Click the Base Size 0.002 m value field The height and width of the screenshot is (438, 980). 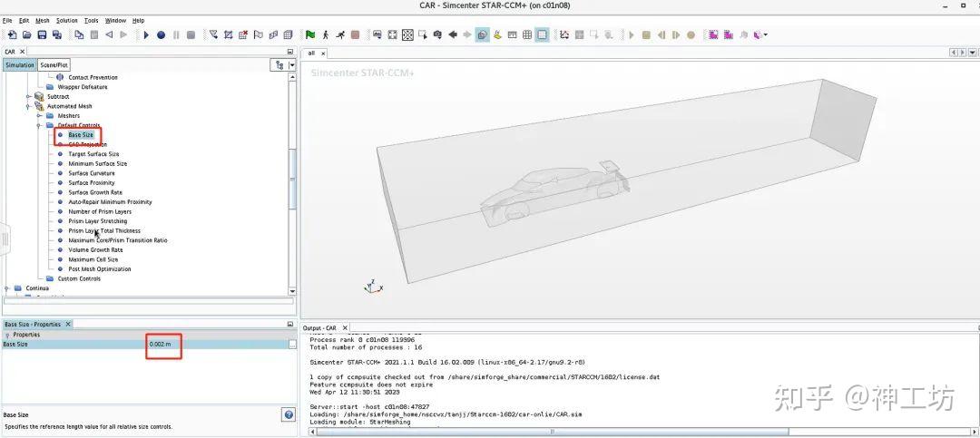[x=218, y=345]
